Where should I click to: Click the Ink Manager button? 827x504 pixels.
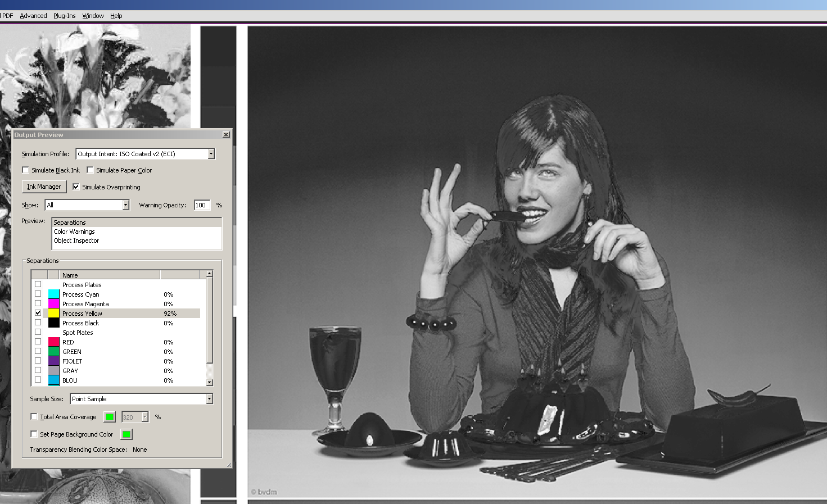44,187
